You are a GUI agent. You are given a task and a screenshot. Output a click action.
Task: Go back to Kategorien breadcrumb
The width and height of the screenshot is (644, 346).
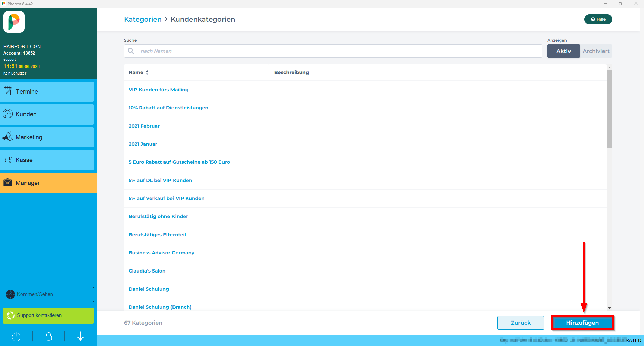(x=143, y=19)
